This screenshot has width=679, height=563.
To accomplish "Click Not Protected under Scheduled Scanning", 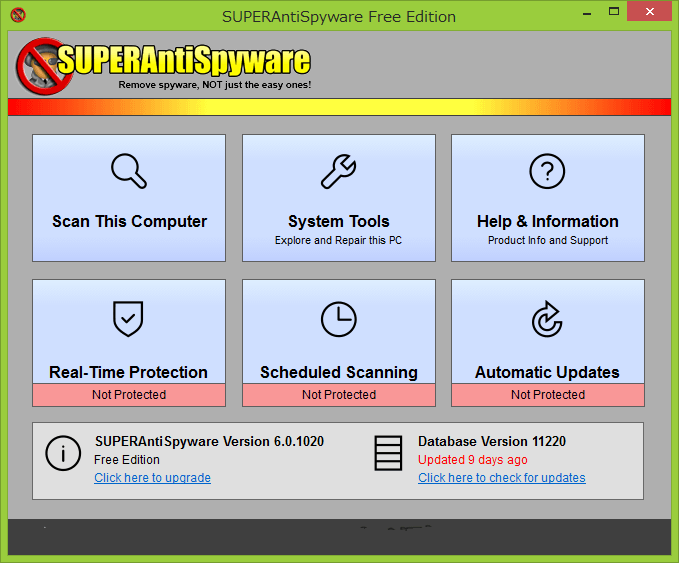I will 339,395.
